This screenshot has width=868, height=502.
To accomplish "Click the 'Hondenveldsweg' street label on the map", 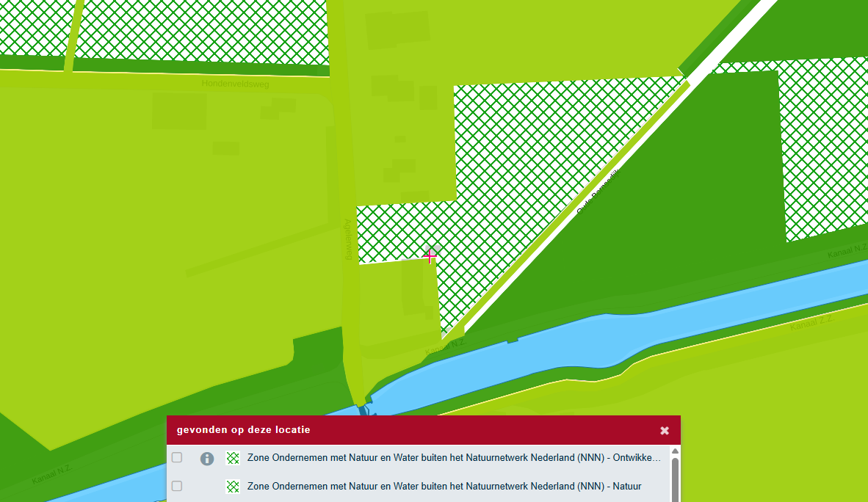I will tap(235, 84).
